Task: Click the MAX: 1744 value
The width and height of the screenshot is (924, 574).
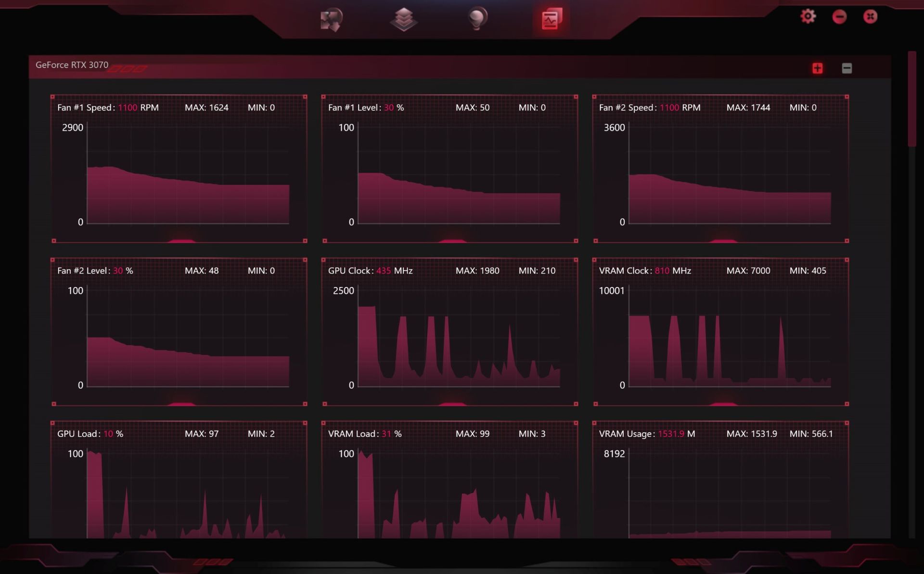Action: [748, 108]
